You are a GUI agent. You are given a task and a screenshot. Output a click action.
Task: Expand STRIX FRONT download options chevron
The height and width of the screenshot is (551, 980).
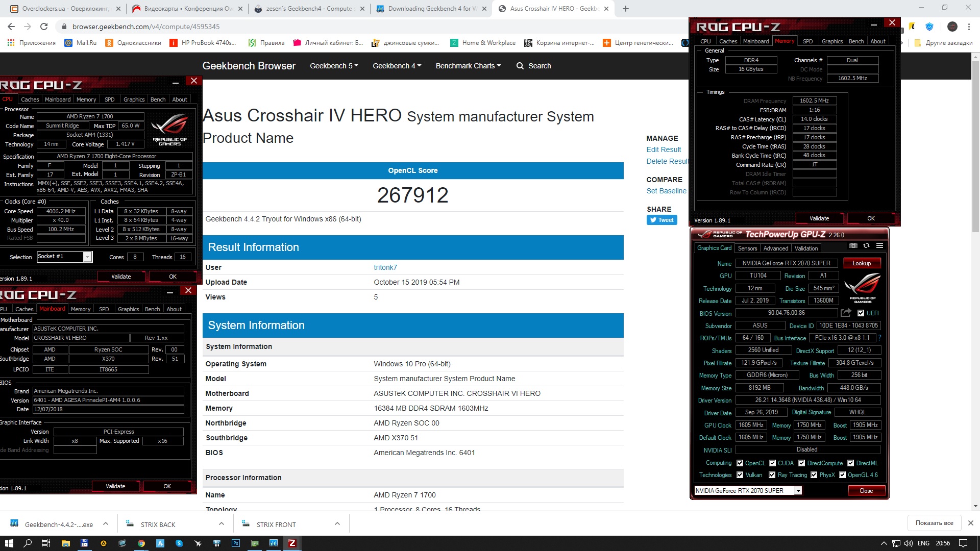click(337, 523)
